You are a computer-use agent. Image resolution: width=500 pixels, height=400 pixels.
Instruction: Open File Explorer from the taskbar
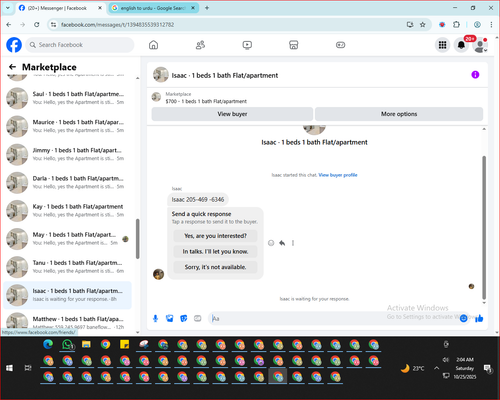(86, 344)
